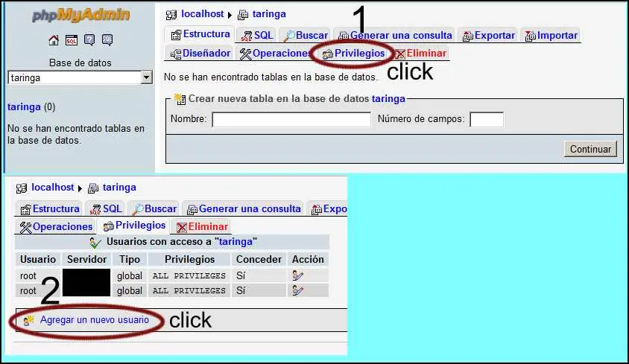Open Generar una consulta tab in top panel
The image size is (629, 364).
[x=395, y=35]
